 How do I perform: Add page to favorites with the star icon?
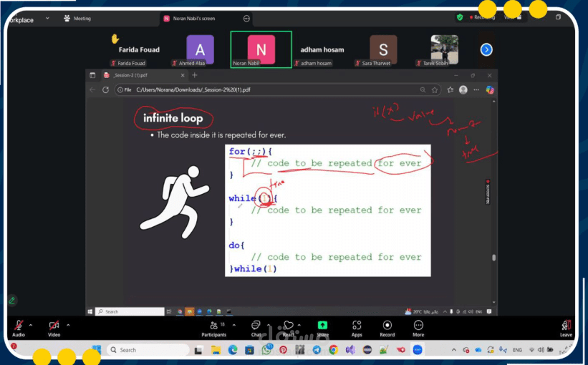click(x=435, y=90)
